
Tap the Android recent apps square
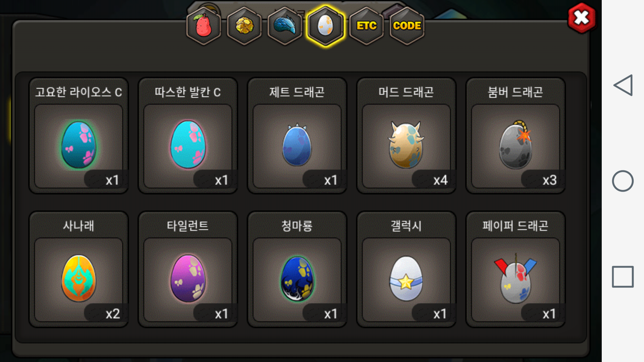point(623,277)
